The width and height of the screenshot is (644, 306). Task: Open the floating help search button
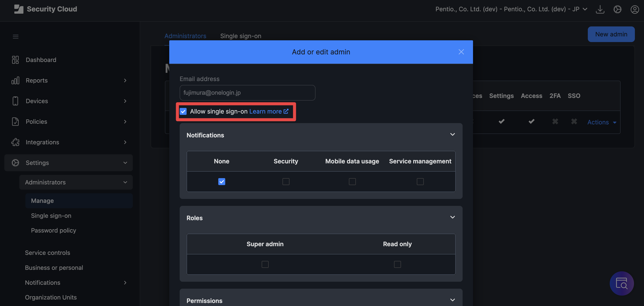(x=621, y=283)
